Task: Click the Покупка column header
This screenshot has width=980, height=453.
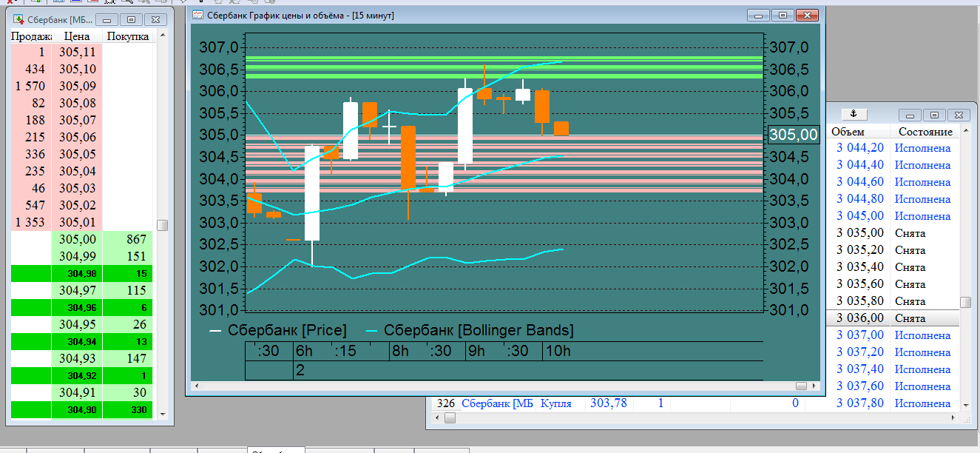Action: point(128,36)
